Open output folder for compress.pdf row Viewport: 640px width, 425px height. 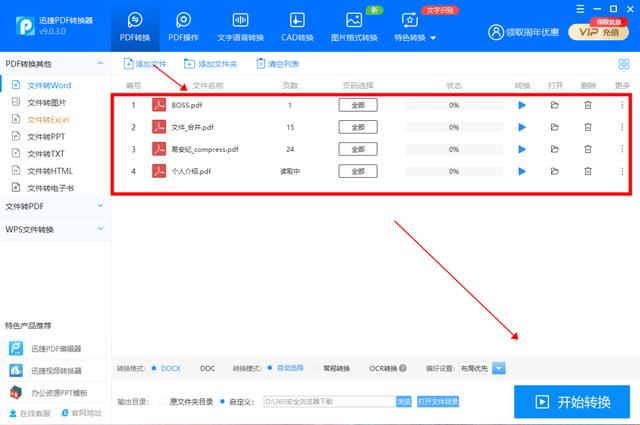point(555,149)
